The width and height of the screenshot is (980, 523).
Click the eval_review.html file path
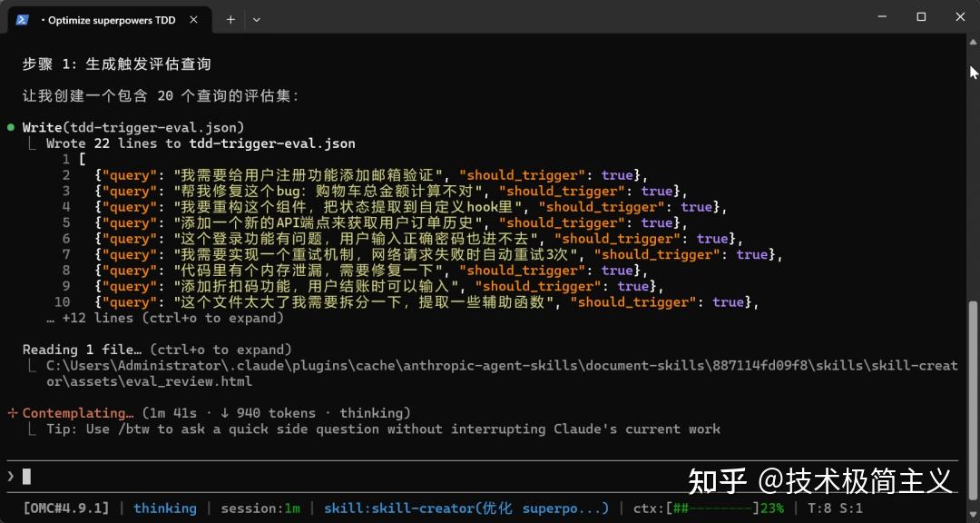[x=502, y=373]
